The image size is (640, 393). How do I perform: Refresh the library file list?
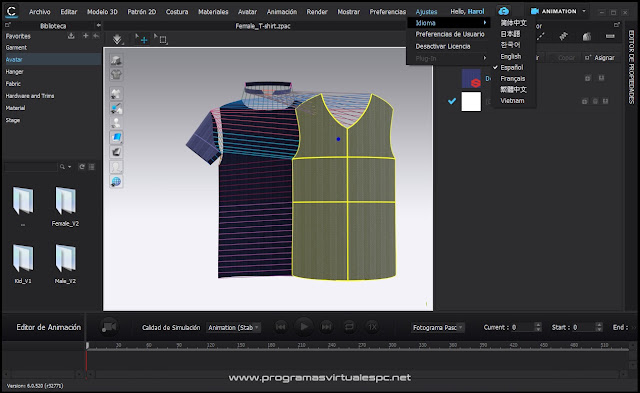tap(82, 167)
